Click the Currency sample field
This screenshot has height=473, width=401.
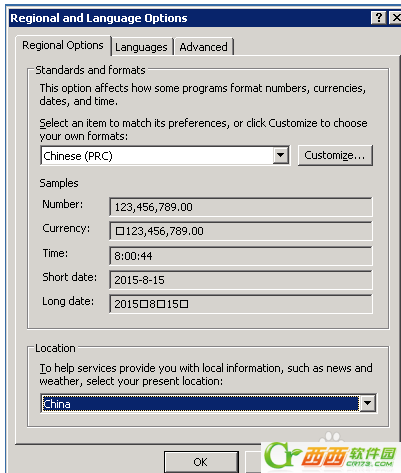point(240,231)
